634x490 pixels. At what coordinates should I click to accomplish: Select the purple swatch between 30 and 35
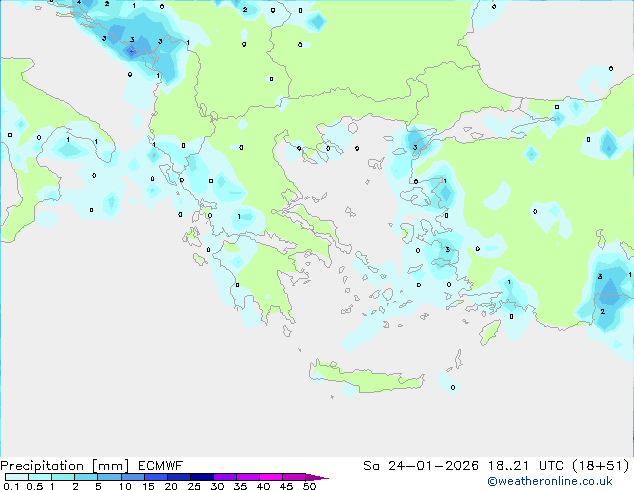click(229, 478)
